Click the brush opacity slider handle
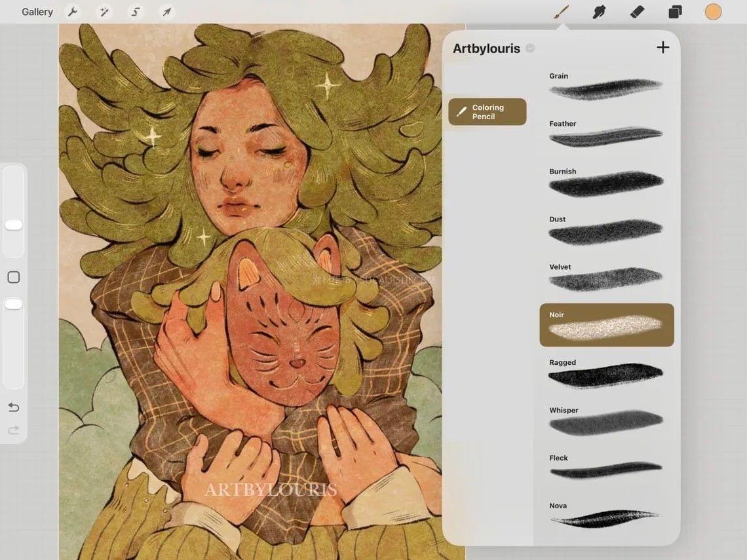 click(13, 304)
